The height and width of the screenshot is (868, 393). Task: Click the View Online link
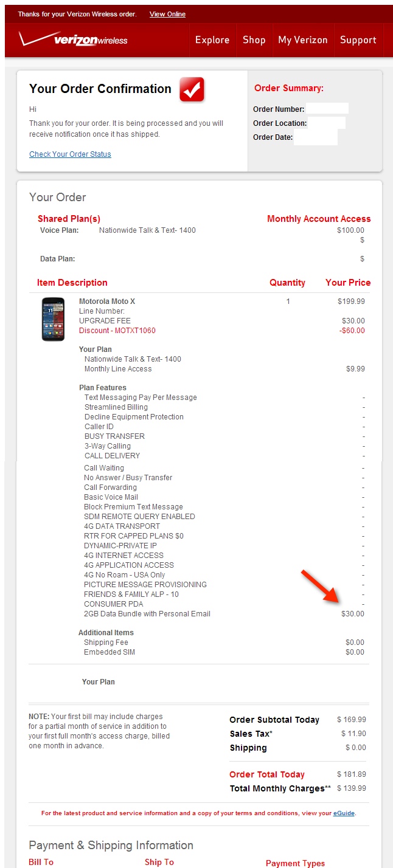[167, 14]
